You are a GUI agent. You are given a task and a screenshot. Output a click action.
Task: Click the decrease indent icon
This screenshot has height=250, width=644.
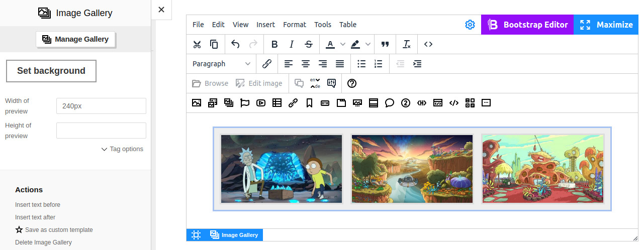(x=400, y=64)
